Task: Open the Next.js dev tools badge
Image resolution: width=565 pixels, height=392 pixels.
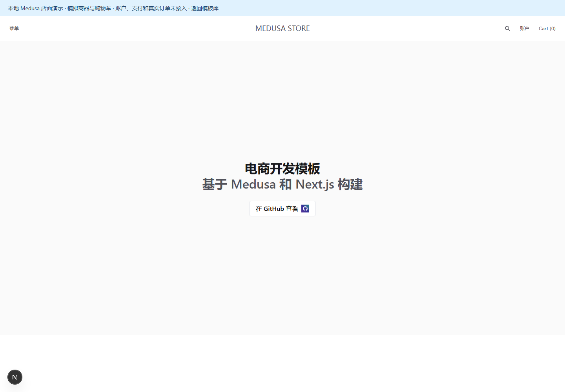Action: [15, 377]
